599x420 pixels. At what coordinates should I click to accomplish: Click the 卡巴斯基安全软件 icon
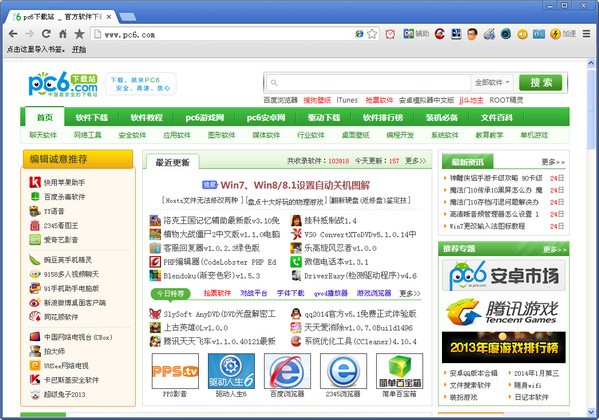pyautogui.click(x=35, y=379)
